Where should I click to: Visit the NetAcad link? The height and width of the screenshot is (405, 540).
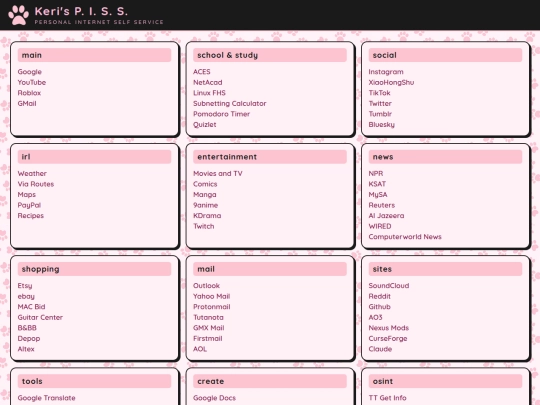[x=208, y=82]
